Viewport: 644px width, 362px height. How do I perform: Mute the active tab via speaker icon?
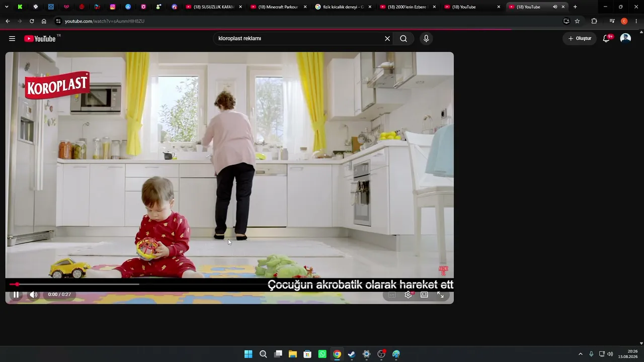(x=555, y=7)
